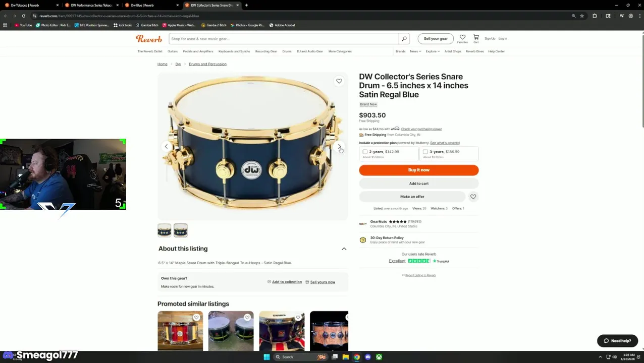
Task: Click the Reverb logo
Action: pyautogui.click(x=149, y=39)
